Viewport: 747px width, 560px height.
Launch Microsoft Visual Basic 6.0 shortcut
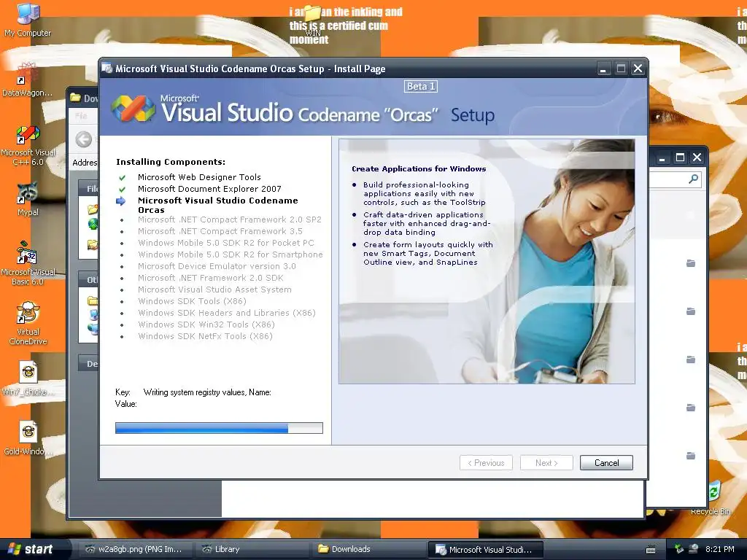click(28, 263)
